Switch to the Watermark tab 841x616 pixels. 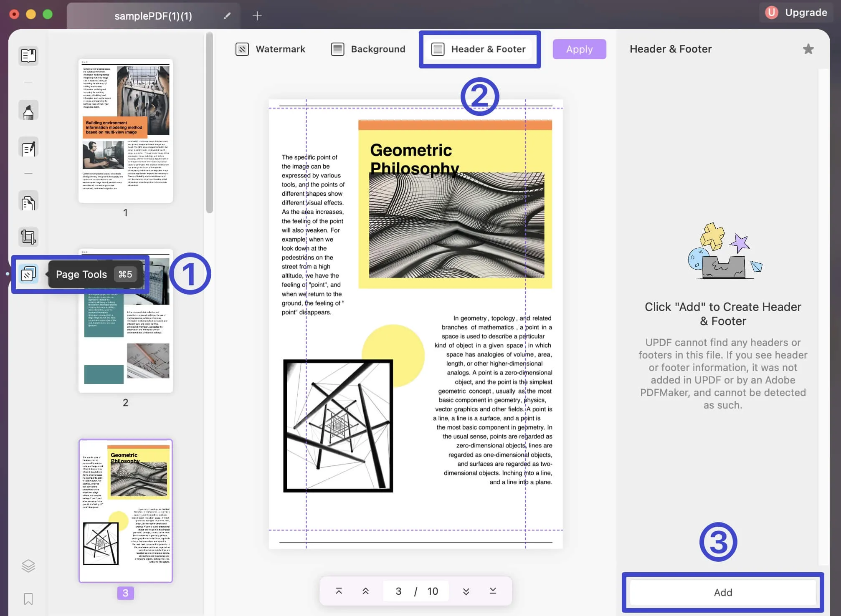coord(271,49)
